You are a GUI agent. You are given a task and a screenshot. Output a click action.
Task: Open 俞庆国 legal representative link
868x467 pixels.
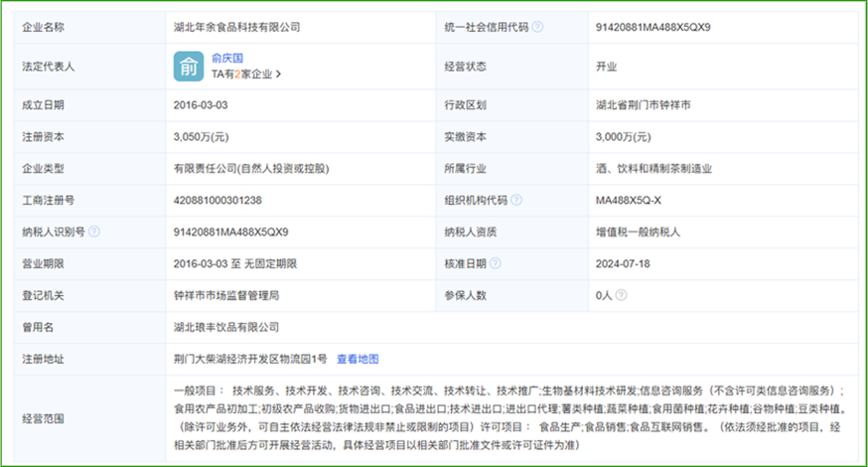pyautogui.click(x=227, y=59)
